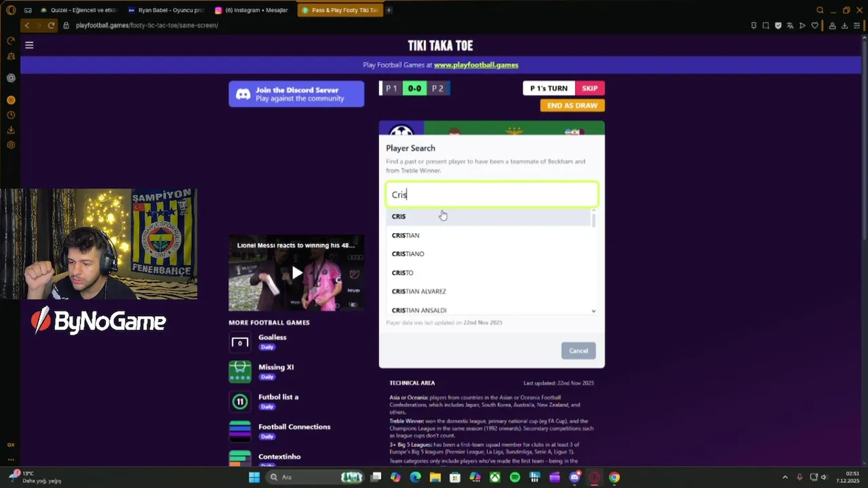868x488 pixels.
Task: Click the Opera GX taskbar icon
Action: [595, 477]
